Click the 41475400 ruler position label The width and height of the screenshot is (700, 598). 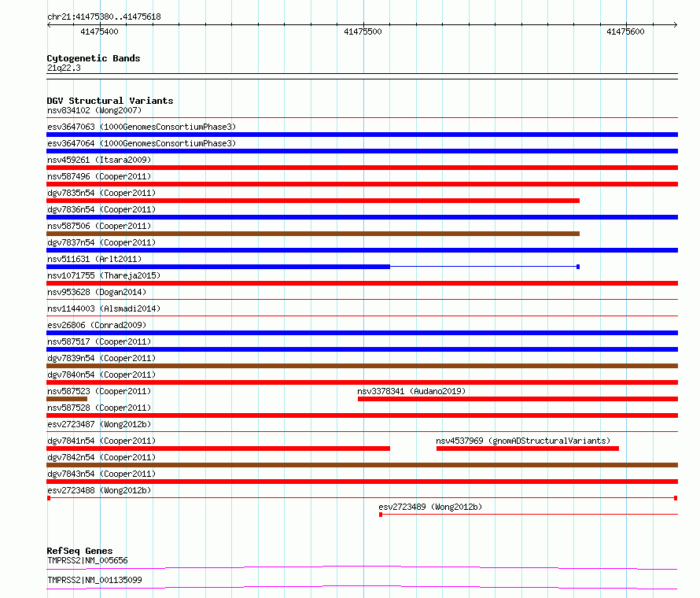click(99, 31)
